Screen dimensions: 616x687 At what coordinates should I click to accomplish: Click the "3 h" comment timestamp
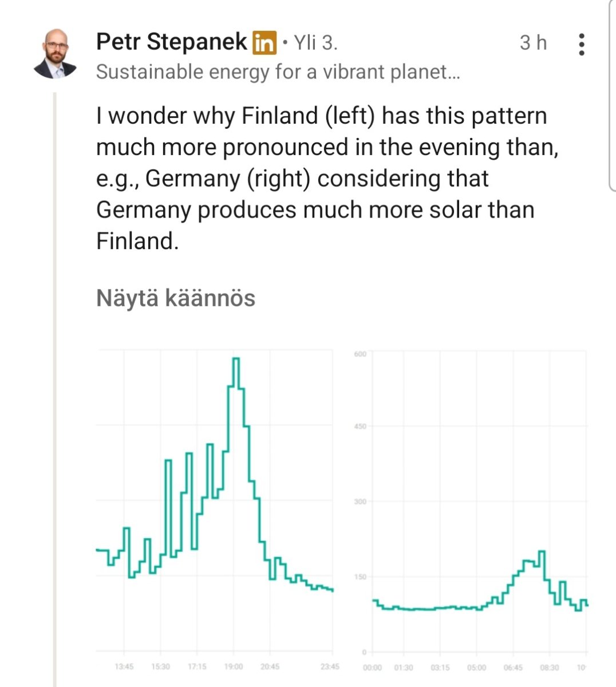coord(533,43)
